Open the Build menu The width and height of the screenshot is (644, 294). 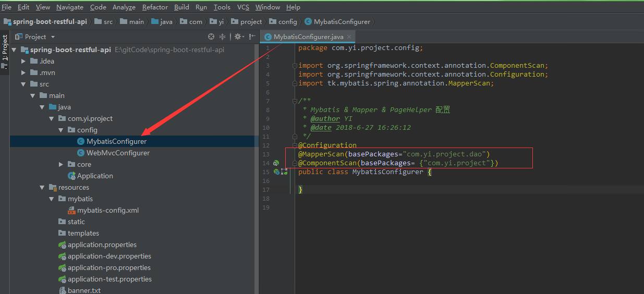coord(181,7)
